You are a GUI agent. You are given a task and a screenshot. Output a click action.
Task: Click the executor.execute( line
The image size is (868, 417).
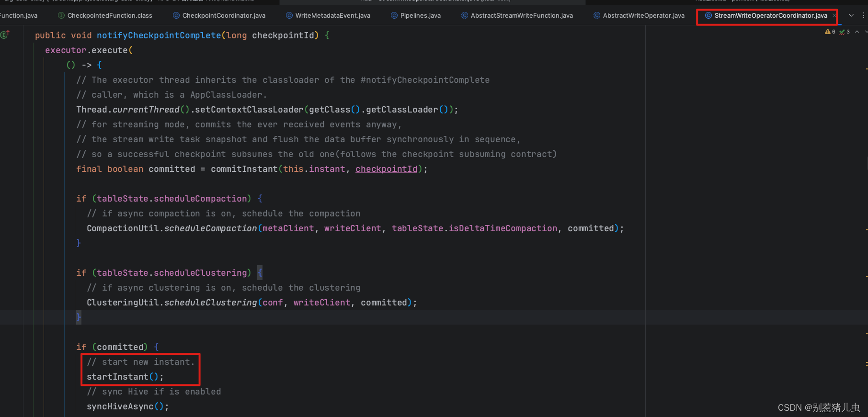coord(89,50)
